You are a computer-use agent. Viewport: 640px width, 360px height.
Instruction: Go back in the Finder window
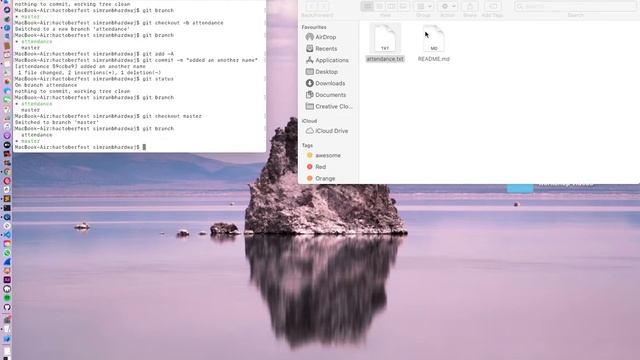[x=311, y=6]
